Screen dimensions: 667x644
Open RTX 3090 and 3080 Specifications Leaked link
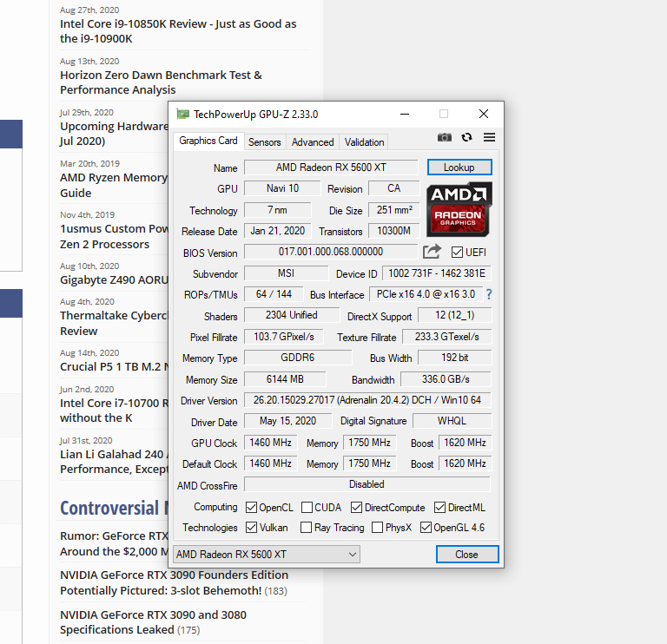[153, 622]
